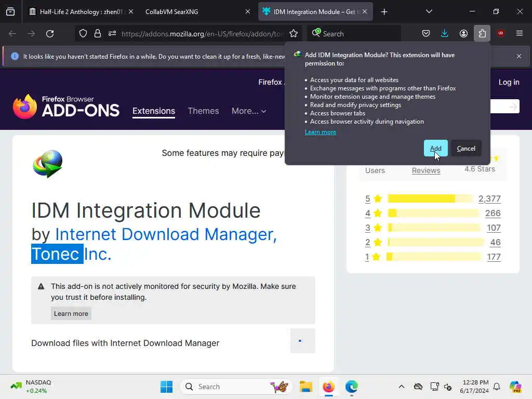Close the CollabVM SearXNG tab
The height and width of the screenshot is (399, 532).
(x=248, y=11)
